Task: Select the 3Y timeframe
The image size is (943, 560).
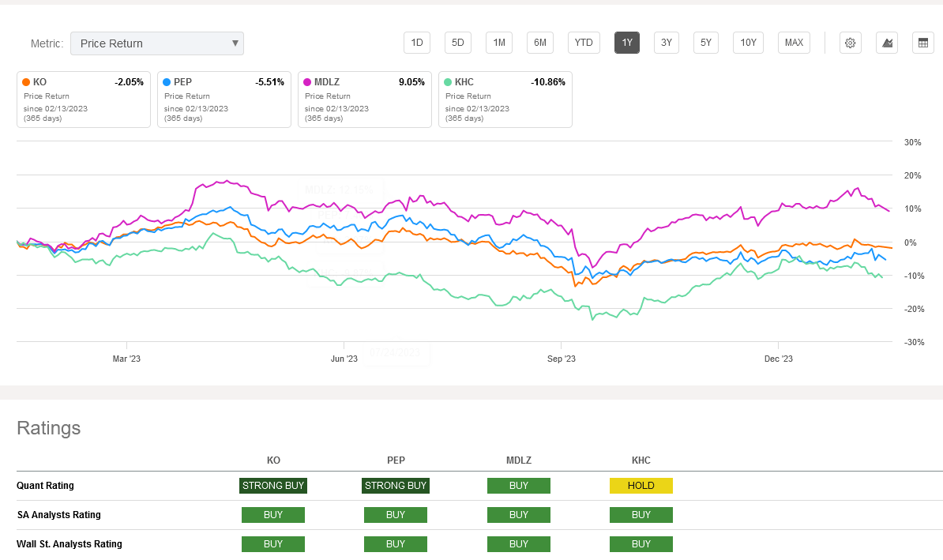Action: (x=666, y=43)
